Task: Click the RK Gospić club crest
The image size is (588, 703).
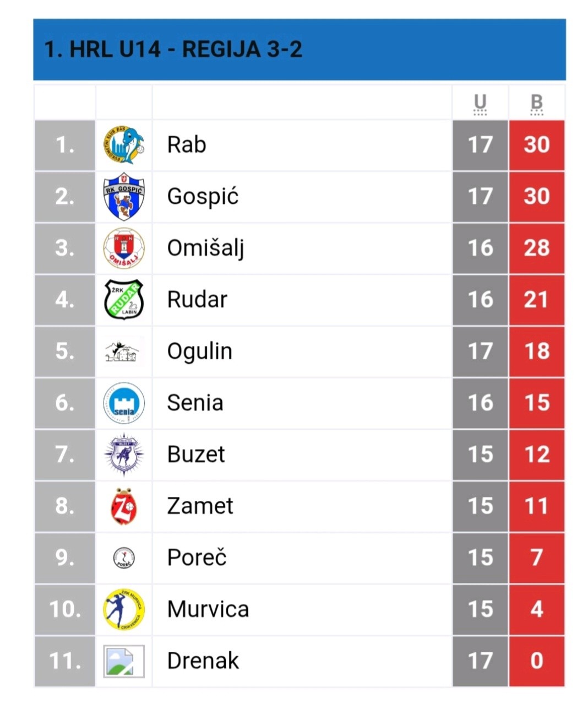Action: click(x=124, y=197)
